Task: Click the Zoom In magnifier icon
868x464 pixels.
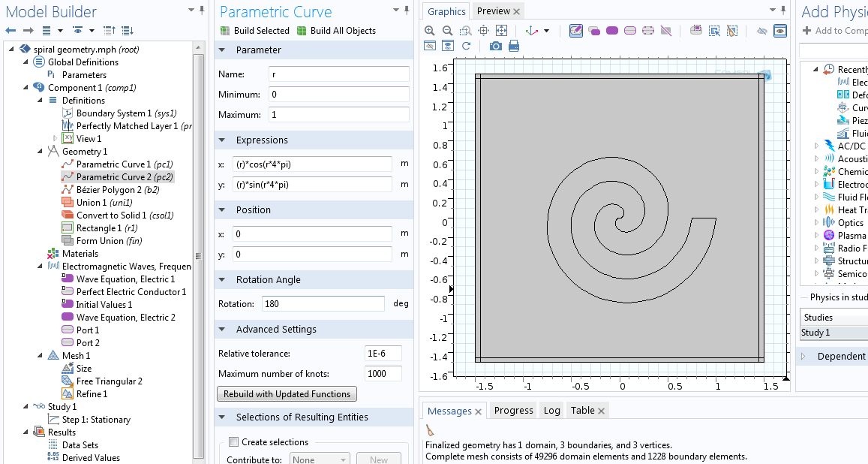Action: point(430,31)
